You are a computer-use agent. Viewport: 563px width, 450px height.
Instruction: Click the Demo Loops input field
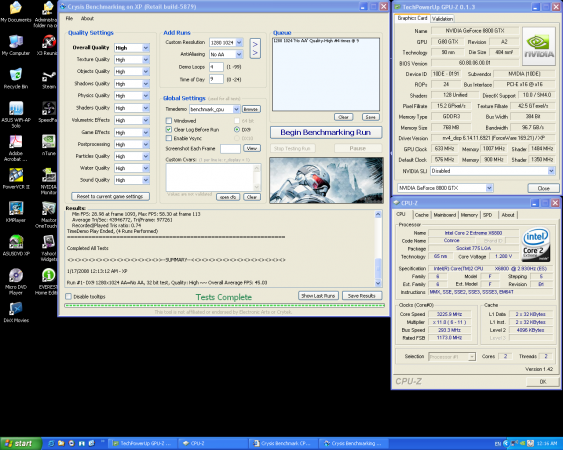pyautogui.click(x=216, y=67)
